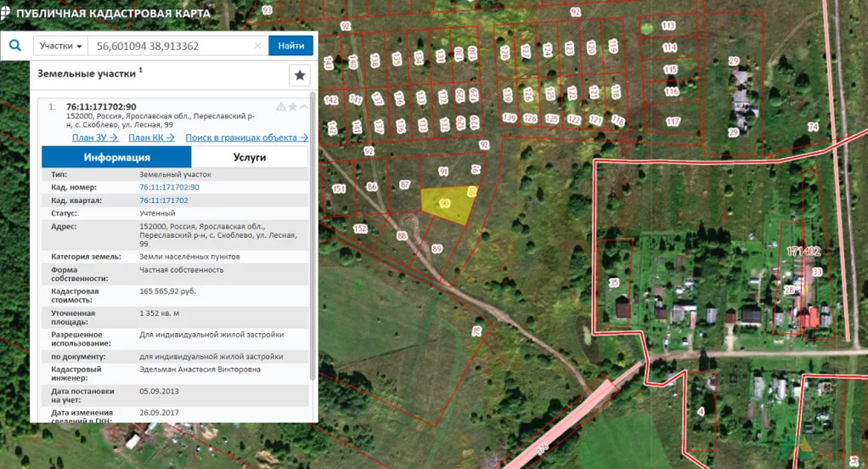
Task: Collapse the result with the chevron-up icon
Action: click(x=304, y=106)
